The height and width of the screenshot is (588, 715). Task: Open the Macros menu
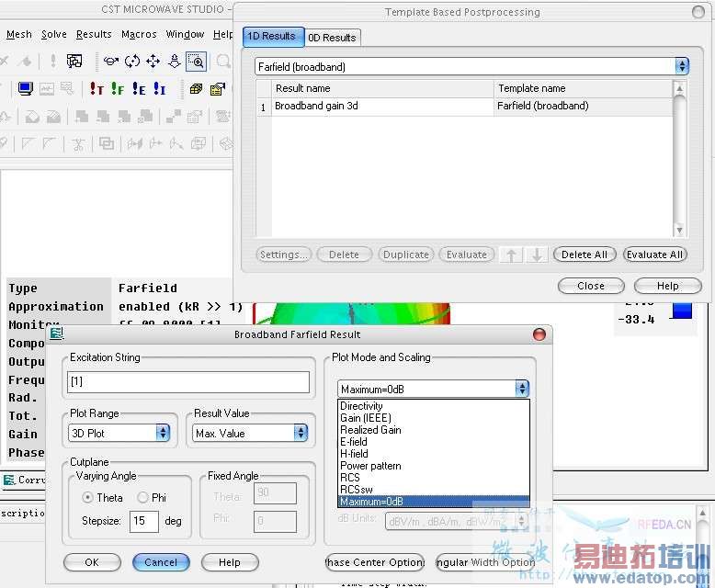pyautogui.click(x=139, y=34)
